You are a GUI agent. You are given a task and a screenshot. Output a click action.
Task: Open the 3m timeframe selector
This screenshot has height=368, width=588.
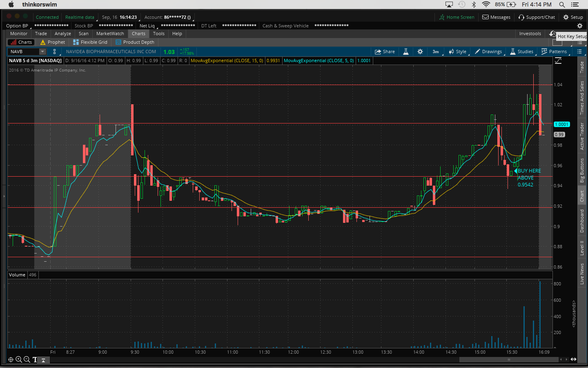[x=436, y=52]
